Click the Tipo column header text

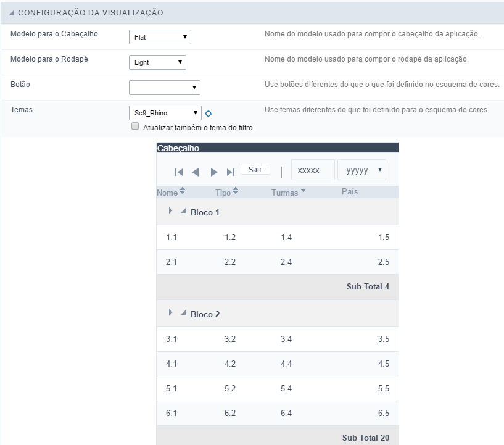pyautogui.click(x=223, y=193)
